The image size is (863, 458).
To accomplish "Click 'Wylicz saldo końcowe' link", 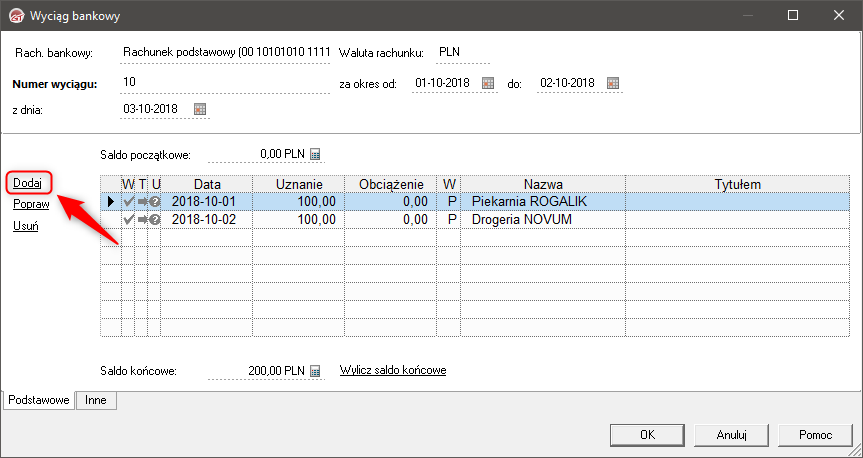I will point(393,370).
